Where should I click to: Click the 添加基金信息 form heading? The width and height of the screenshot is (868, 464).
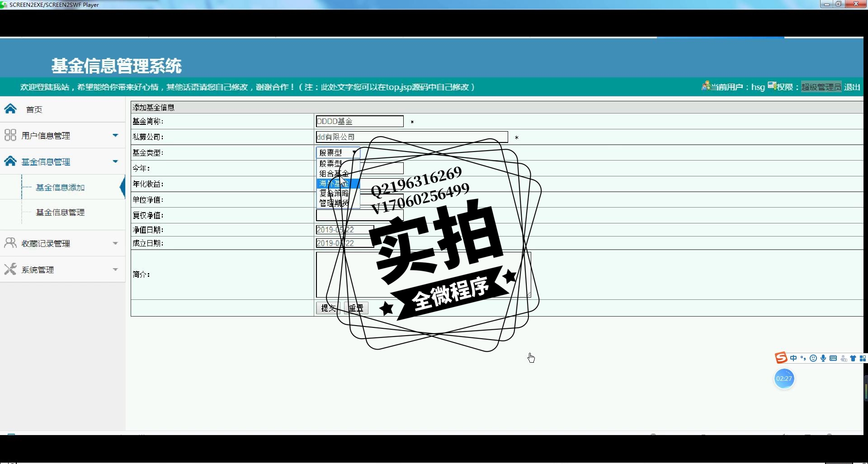coord(153,107)
